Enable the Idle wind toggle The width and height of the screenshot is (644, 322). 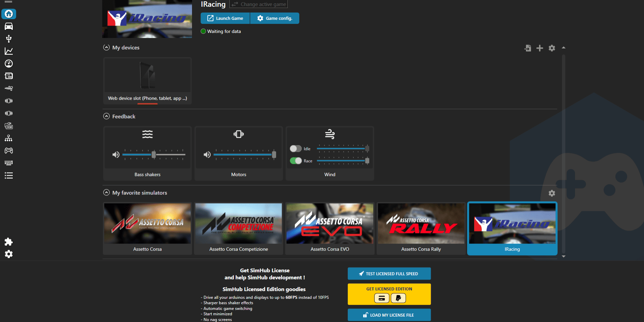coord(296,148)
